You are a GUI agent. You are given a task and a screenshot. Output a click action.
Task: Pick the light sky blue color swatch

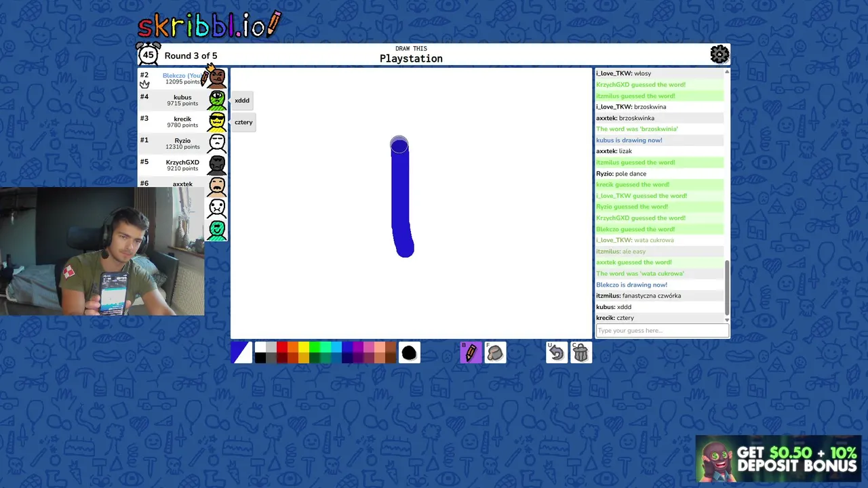point(336,347)
